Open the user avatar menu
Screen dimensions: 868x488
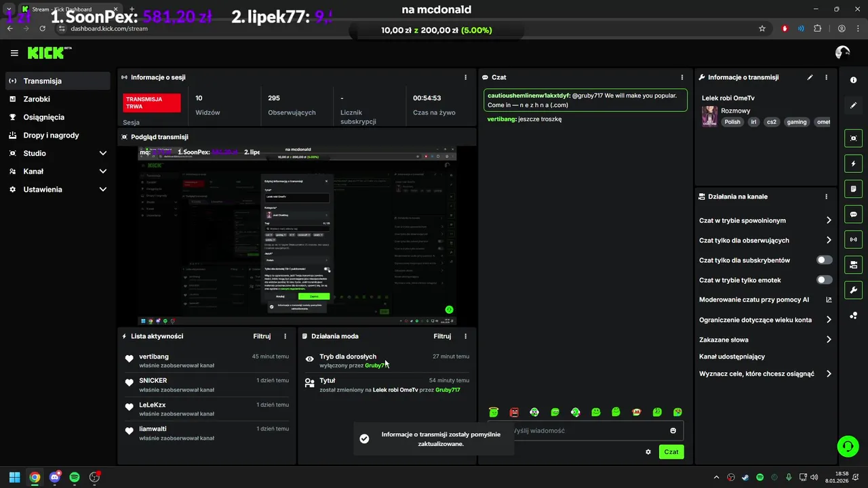coord(843,53)
